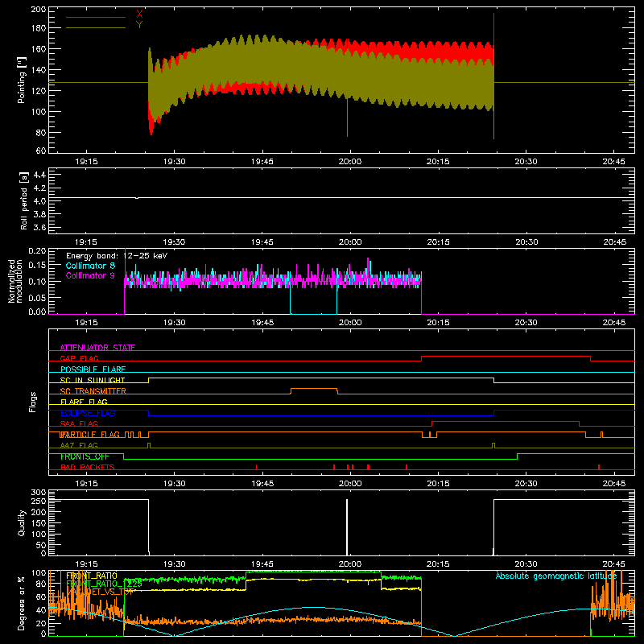
Task: Click the 'Pointing' vertical axis title
Action: [22, 80]
